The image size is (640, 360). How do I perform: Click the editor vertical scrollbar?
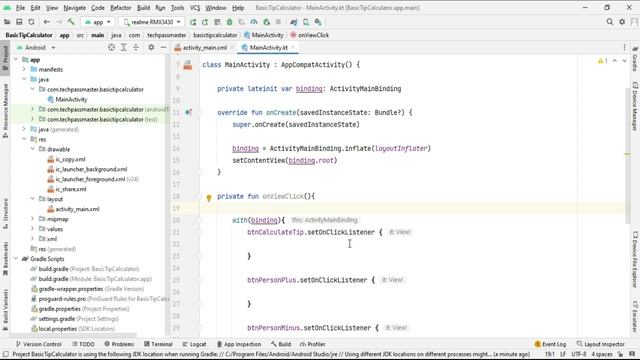click(x=627, y=155)
